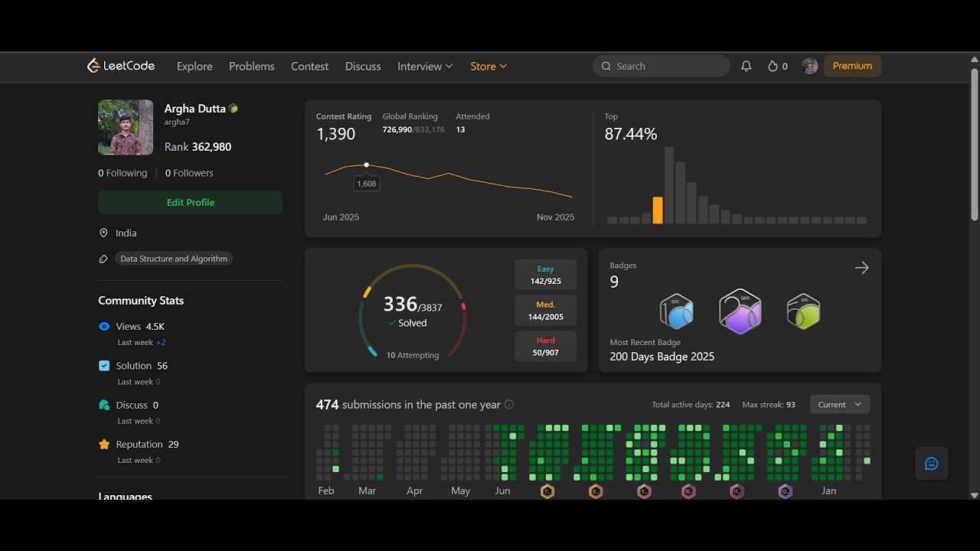
Task: Open all badges using the arrow
Action: coord(862,268)
